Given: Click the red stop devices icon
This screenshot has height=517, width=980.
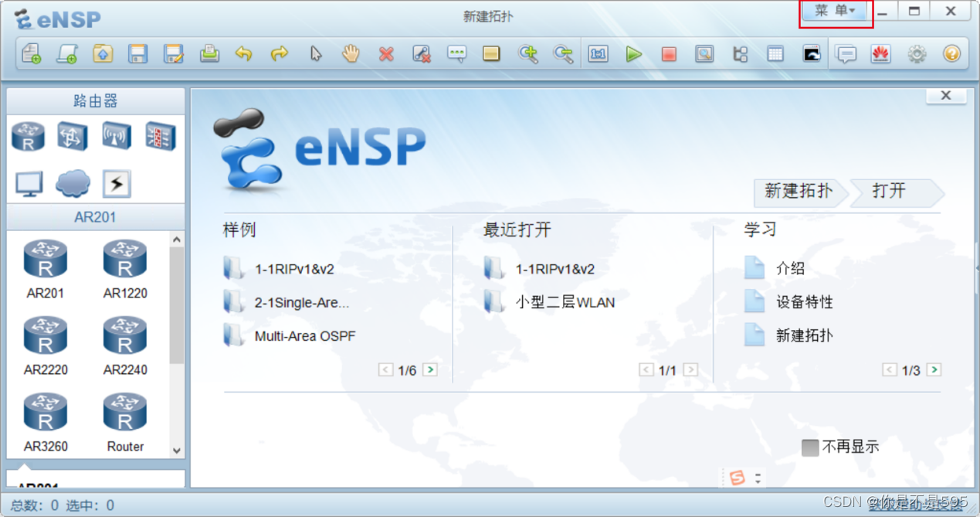Looking at the screenshot, I should [669, 54].
